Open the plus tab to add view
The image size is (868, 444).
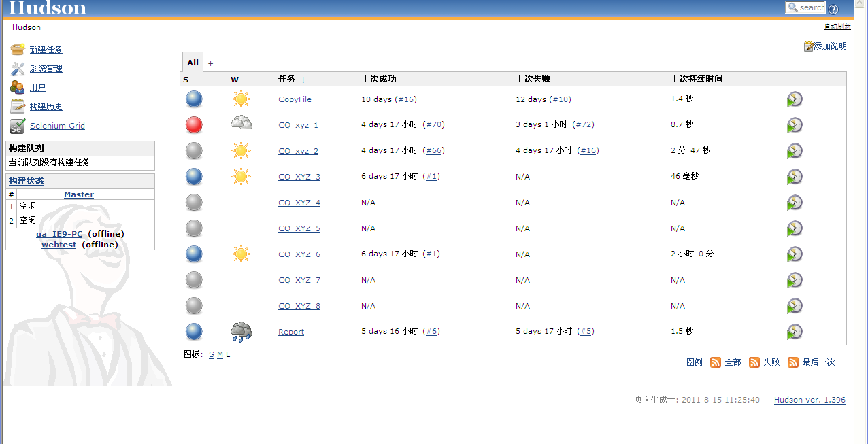[210, 63]
